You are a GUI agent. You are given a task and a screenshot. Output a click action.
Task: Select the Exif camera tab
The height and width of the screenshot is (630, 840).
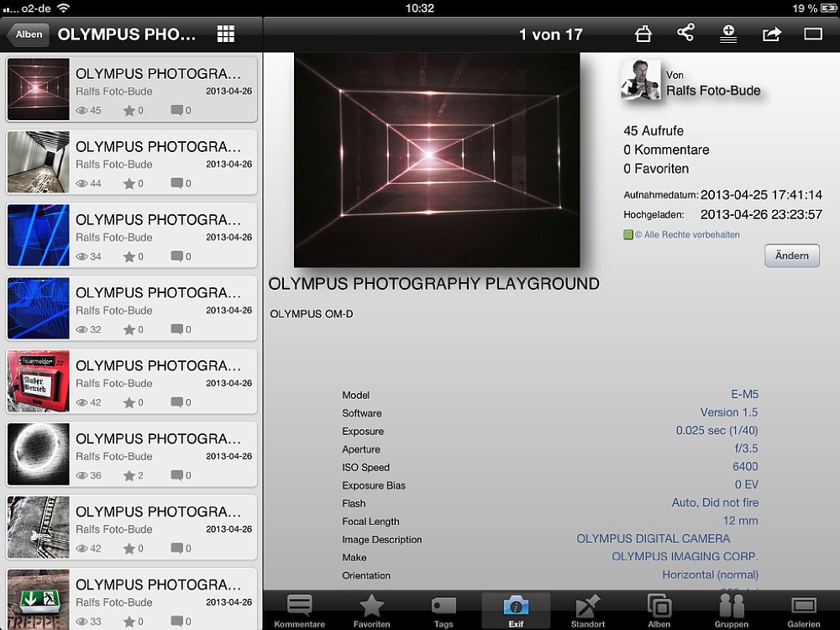point(516,611)
